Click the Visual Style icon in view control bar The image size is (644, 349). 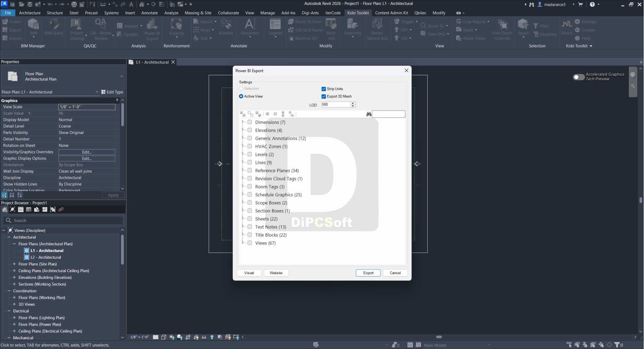click(x=164, y=337)
